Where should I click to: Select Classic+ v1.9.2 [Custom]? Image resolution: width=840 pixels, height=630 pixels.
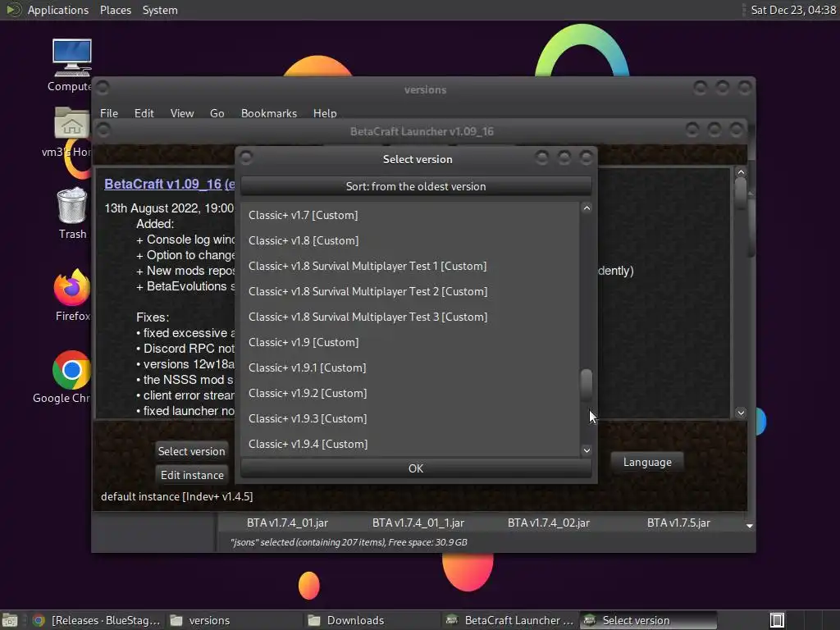click(410, 393)
